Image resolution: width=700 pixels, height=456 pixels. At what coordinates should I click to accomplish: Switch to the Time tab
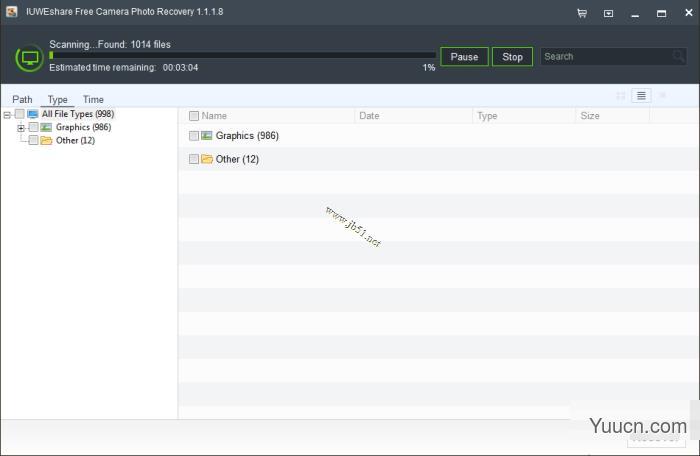click(93, 99)
